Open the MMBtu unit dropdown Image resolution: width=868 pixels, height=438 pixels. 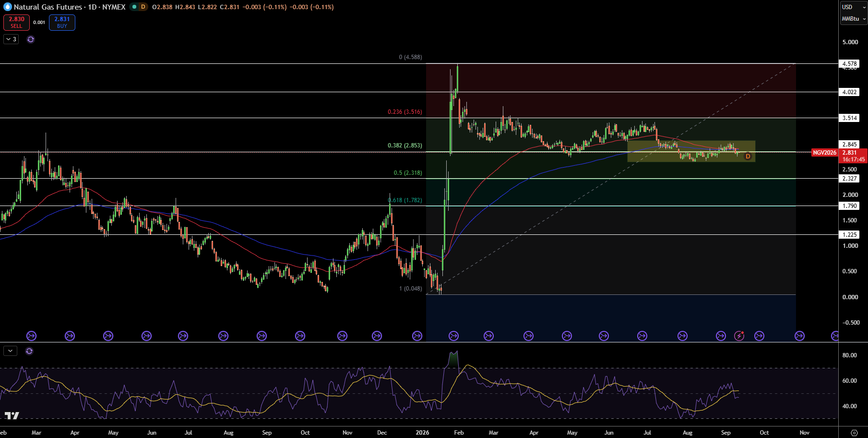point(854,19)
